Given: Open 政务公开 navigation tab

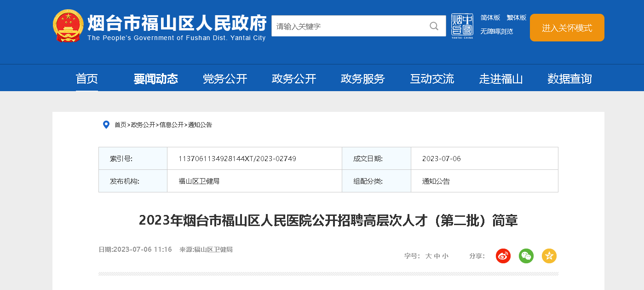Looking at the screenshot, I should click(x=294, y=79).
